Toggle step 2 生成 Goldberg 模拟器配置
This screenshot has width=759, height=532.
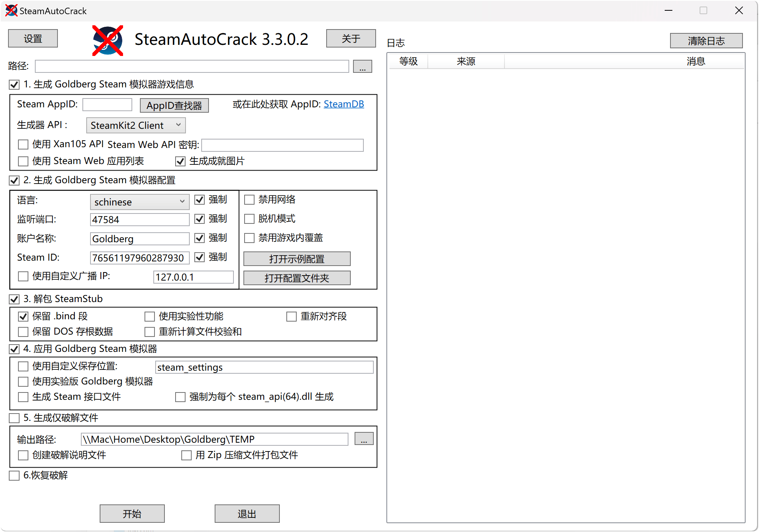click(x=15, y=180)
